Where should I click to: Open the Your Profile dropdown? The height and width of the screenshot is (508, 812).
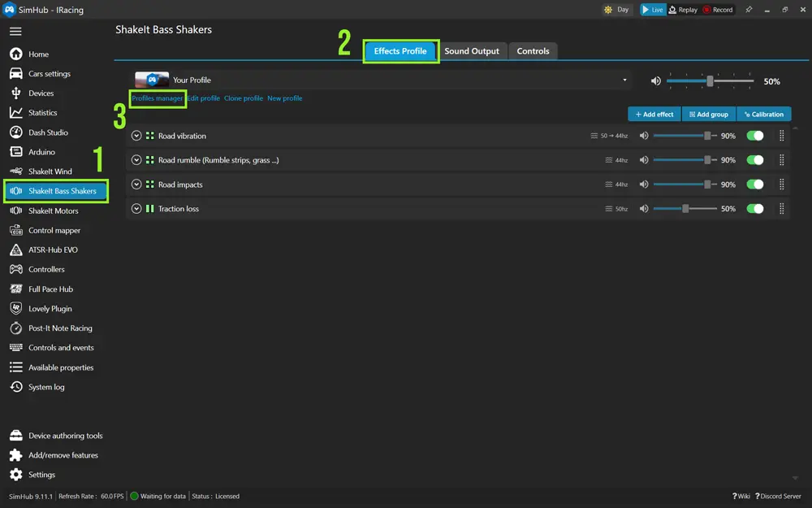624,80
